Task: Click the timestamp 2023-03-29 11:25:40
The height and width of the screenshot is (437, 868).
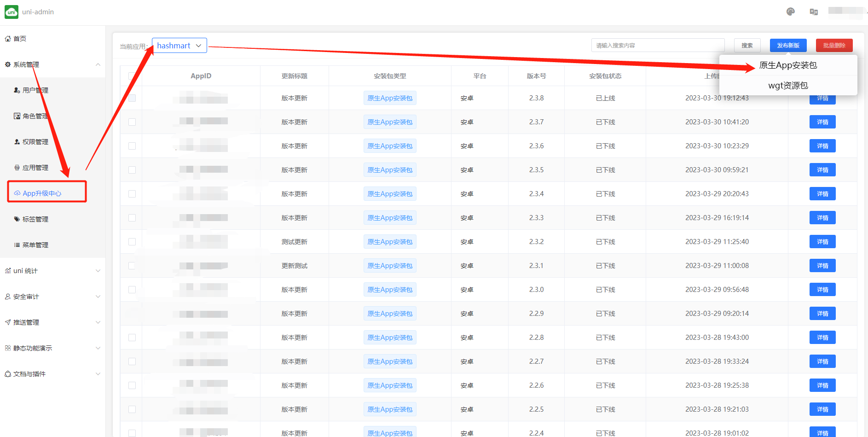Action: tap(717, 242)
